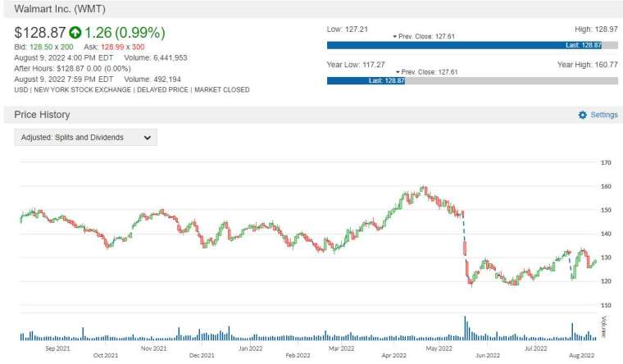The image size is (623, 364).
Task: Click the 150 price axis label
Action: (x=606, y=210)
